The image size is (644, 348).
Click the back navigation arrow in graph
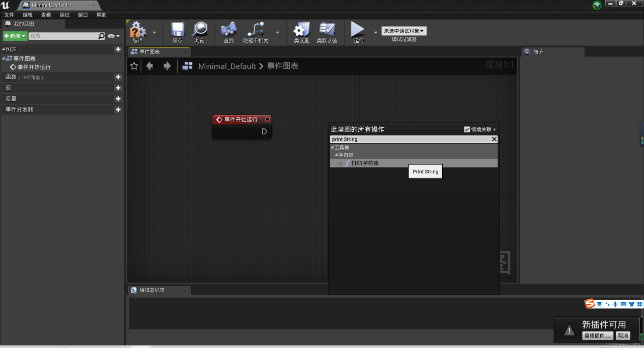point(149,66)
